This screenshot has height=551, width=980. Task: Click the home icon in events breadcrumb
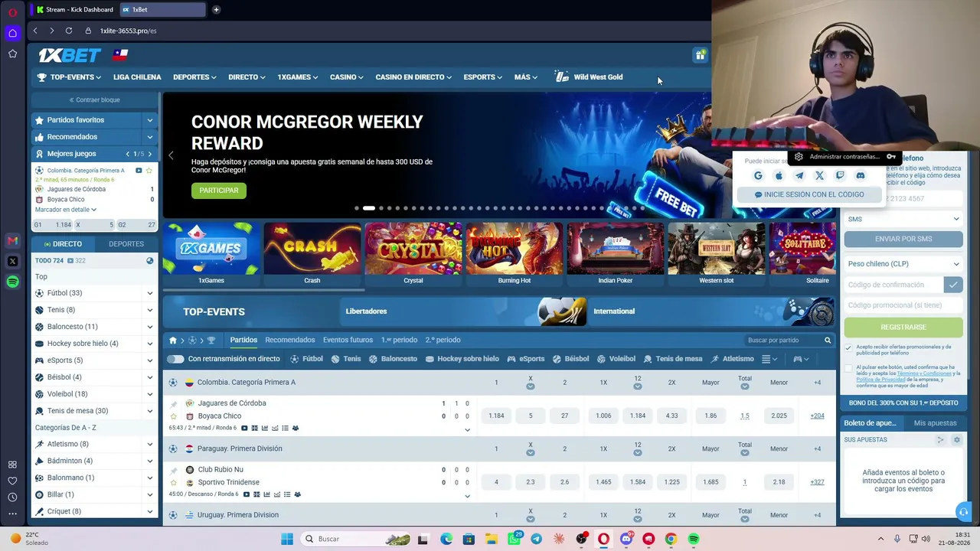tap(173, 340)
